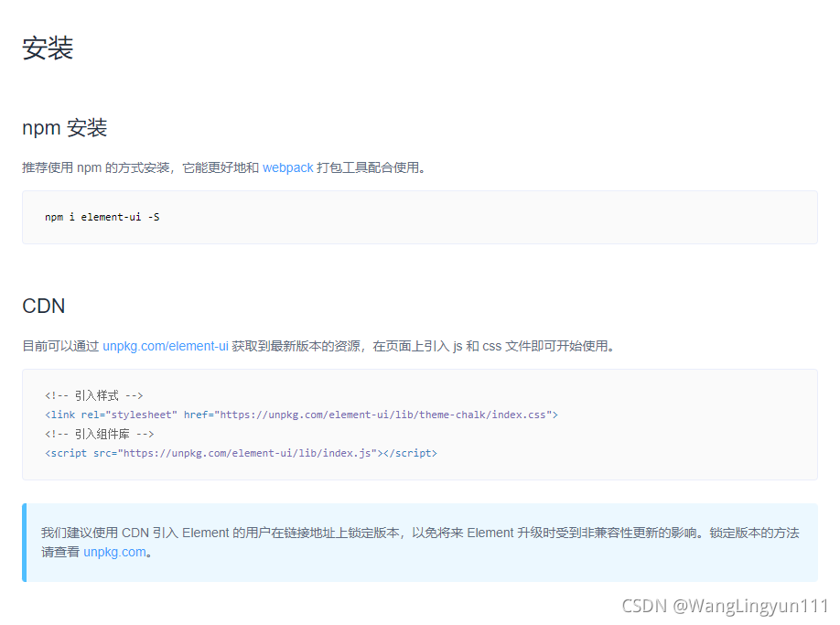Click the "CDN" section heading
The image size is (840, 625).
(43, 306)
